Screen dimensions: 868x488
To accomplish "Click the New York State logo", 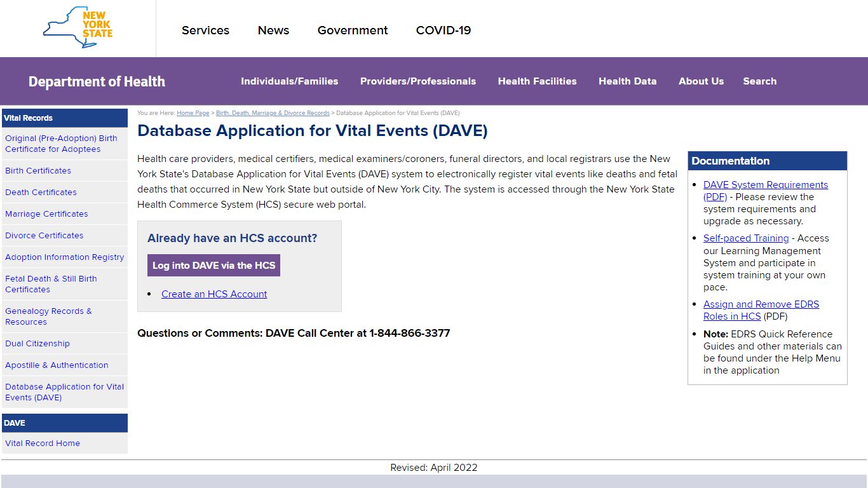I will (78, 27).
